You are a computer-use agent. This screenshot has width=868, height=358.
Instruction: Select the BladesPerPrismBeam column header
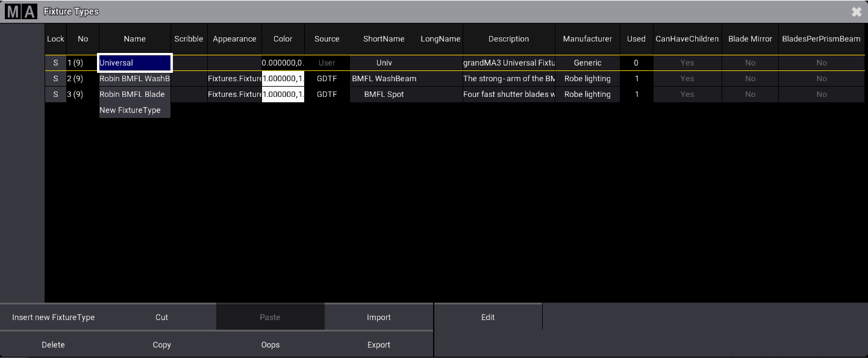click(x=822, y=39)
